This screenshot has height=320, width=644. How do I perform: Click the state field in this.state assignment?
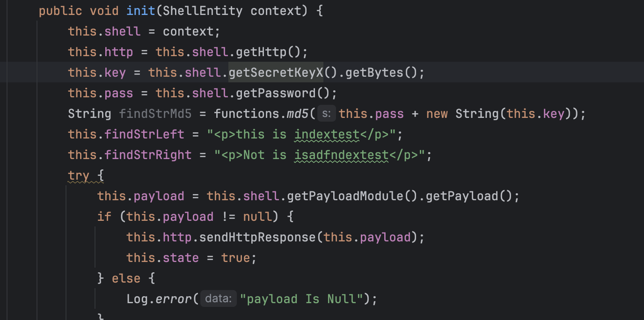(181, 258)
